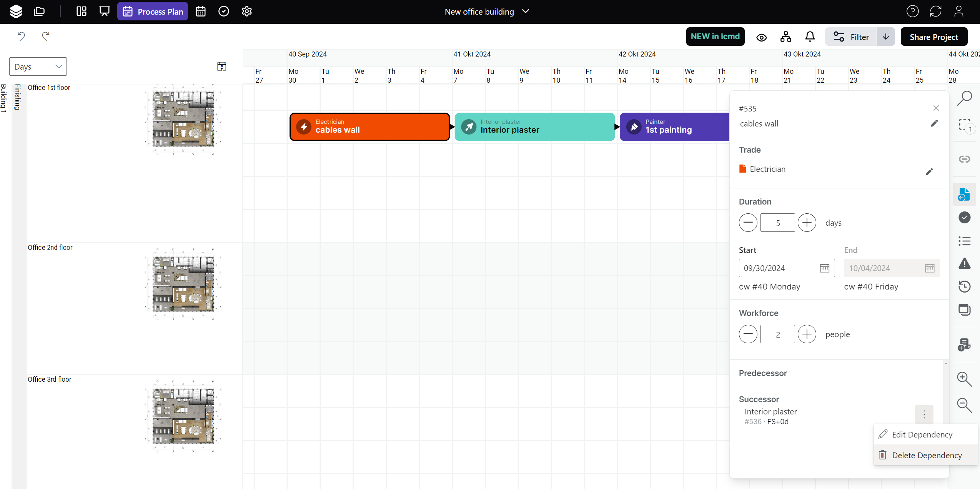The height and width of the screenshot is (489, 980).
Task: Click the zoom in magnifier
Action: [x=964, y=379]
